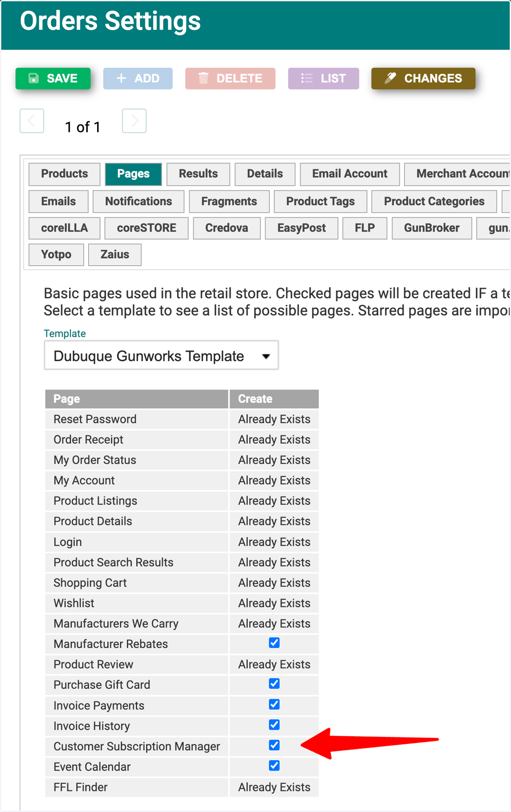Switch to the Email Account tab

(x=350, y=174)
